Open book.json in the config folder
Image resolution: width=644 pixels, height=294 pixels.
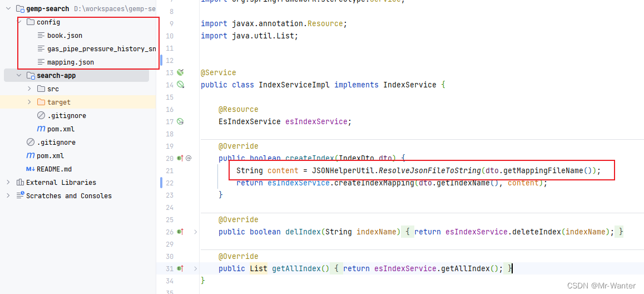pos(65,36)
